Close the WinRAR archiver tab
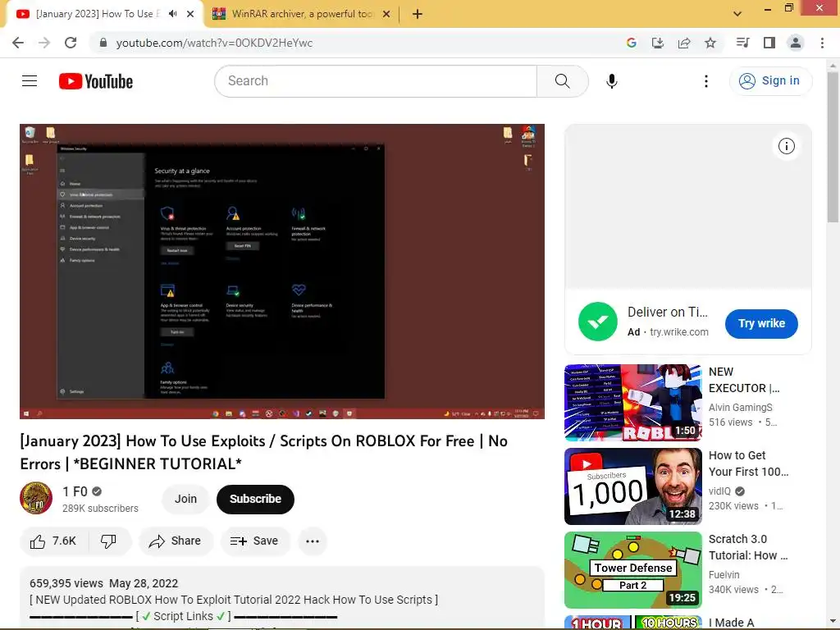Image resolution: width=840 pixels, height=630 pixels. coord(386,14)
